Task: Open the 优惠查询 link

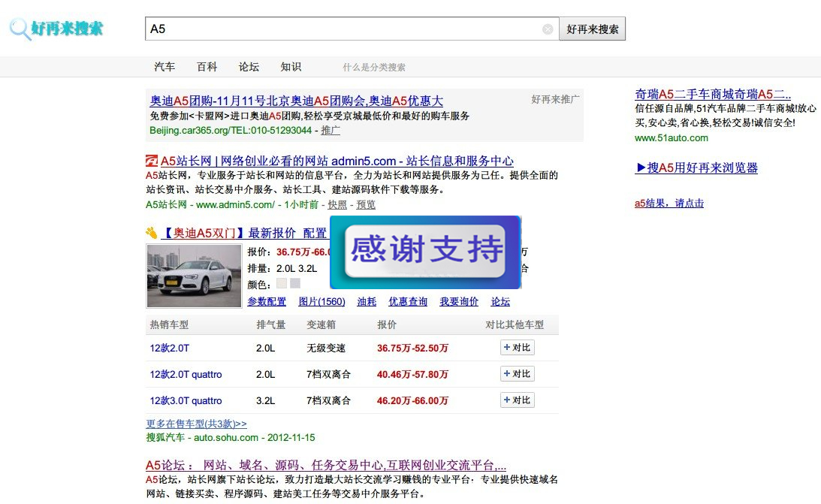Action: 408,301
